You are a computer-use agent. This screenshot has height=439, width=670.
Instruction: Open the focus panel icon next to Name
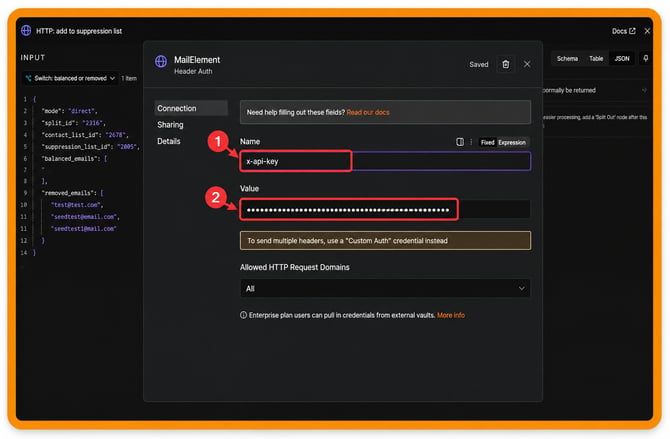point(460,142)
